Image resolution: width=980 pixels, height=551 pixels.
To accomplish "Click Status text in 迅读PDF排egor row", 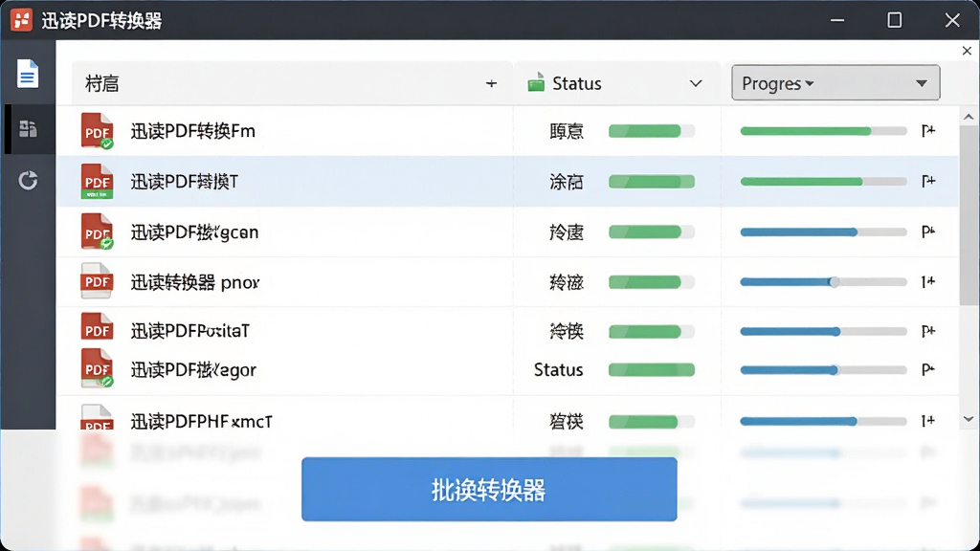I will point(558,370).
